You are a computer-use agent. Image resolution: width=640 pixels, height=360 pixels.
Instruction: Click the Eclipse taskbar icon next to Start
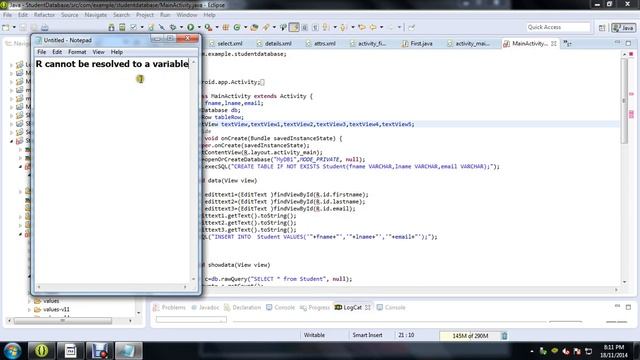coord(41,351)
